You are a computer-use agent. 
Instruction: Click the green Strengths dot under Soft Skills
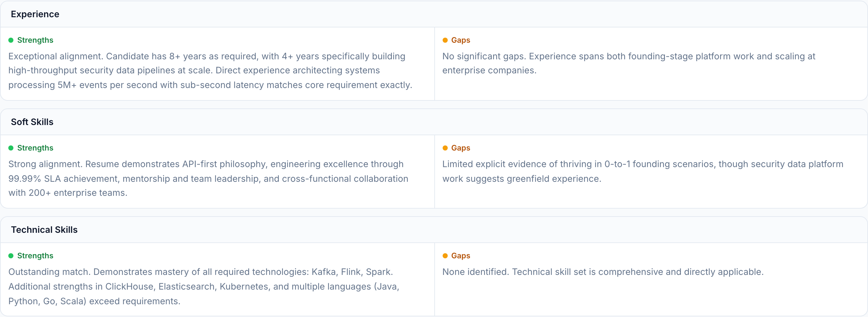point(11,148)
